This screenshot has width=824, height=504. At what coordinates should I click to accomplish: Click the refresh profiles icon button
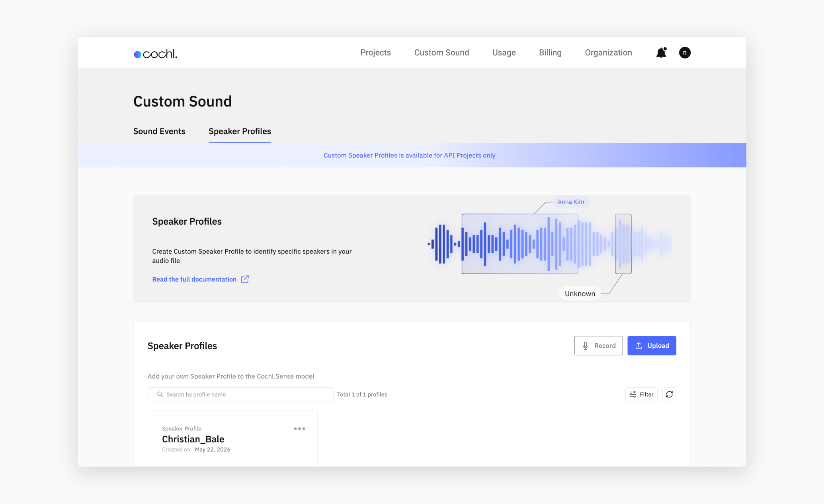[x=669, y=394]
